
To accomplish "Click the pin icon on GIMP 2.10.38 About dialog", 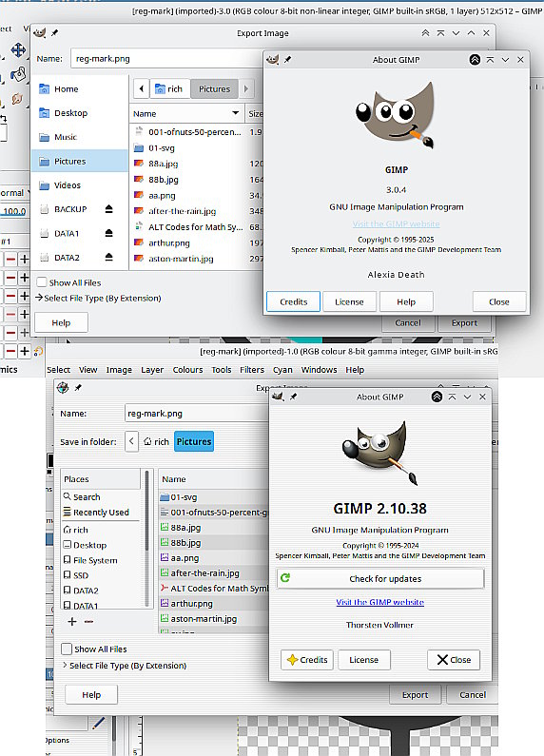I will (x=293, y=397).
